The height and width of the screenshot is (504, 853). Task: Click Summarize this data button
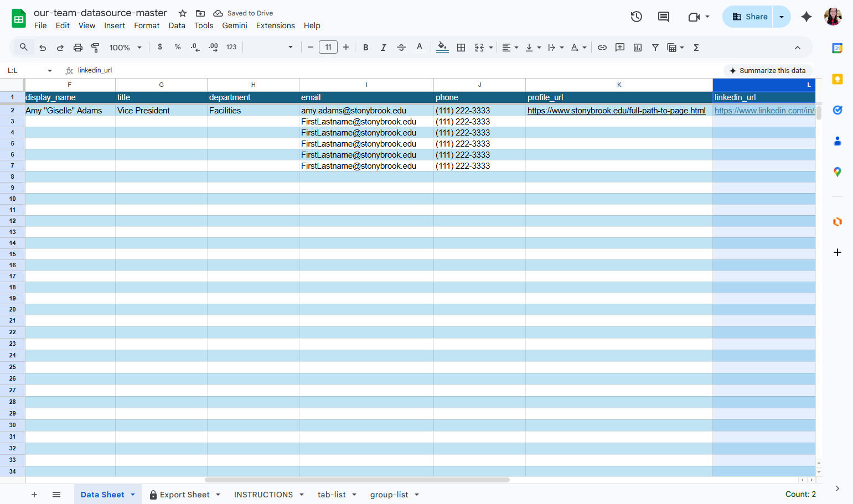(768, 70)
